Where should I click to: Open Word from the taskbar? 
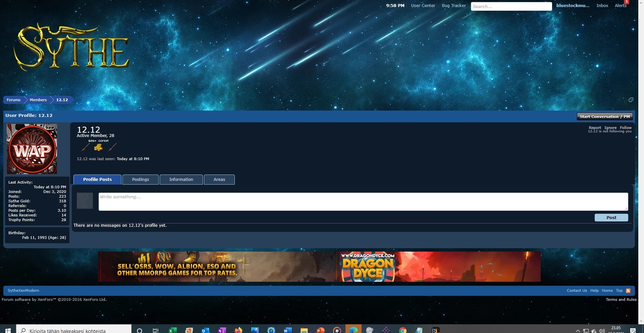coord(287,330)
